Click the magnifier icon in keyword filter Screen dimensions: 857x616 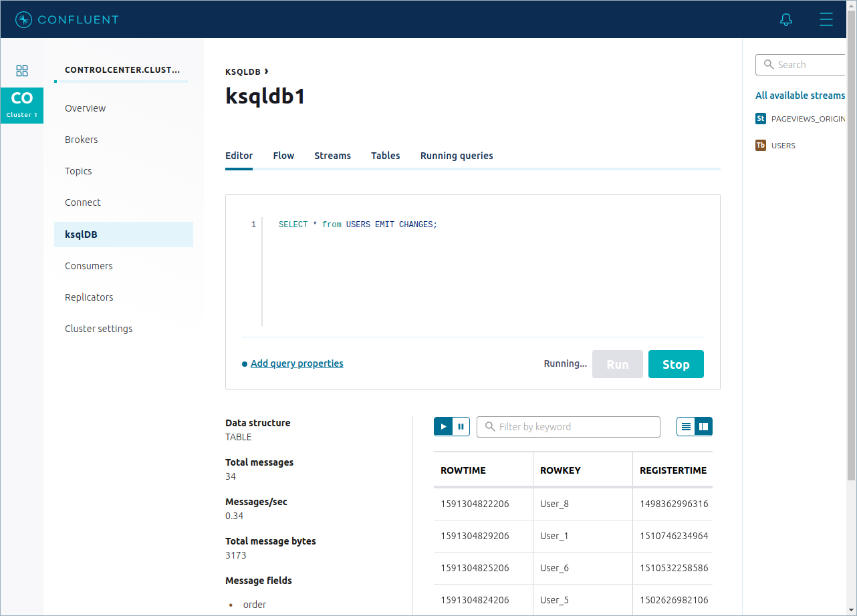[490, 426]
